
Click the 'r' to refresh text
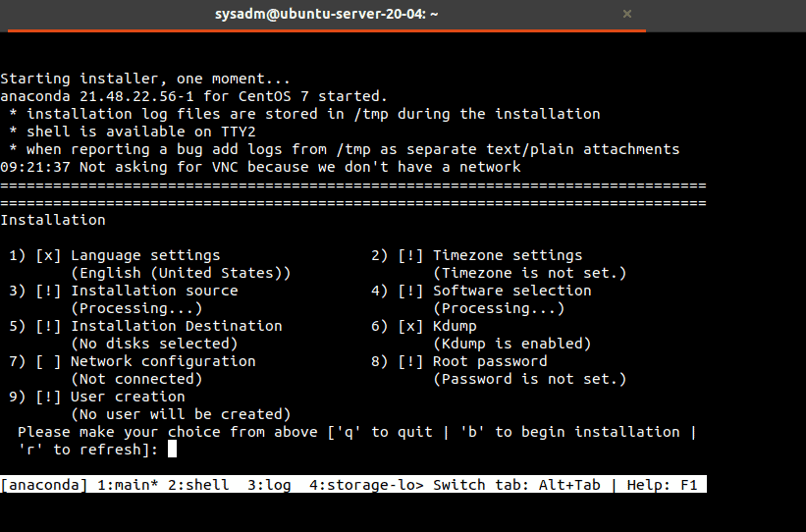point(83,450)
